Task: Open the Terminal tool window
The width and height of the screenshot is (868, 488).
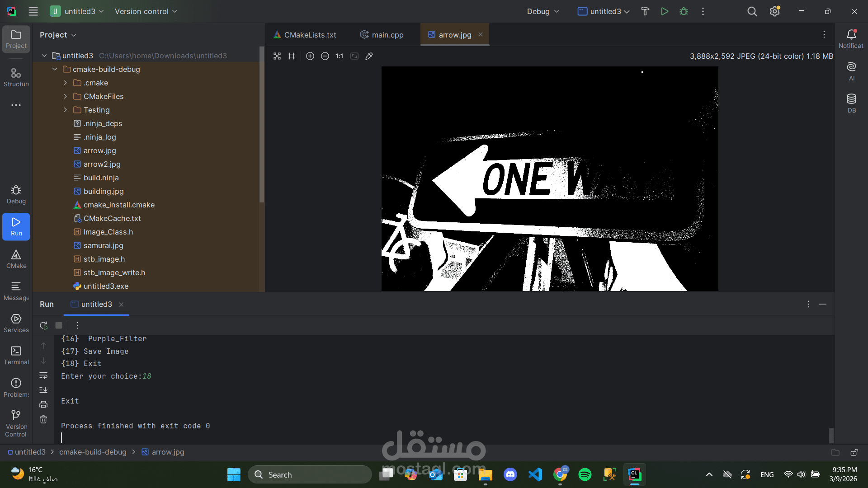Action: [x=16, y=355]
